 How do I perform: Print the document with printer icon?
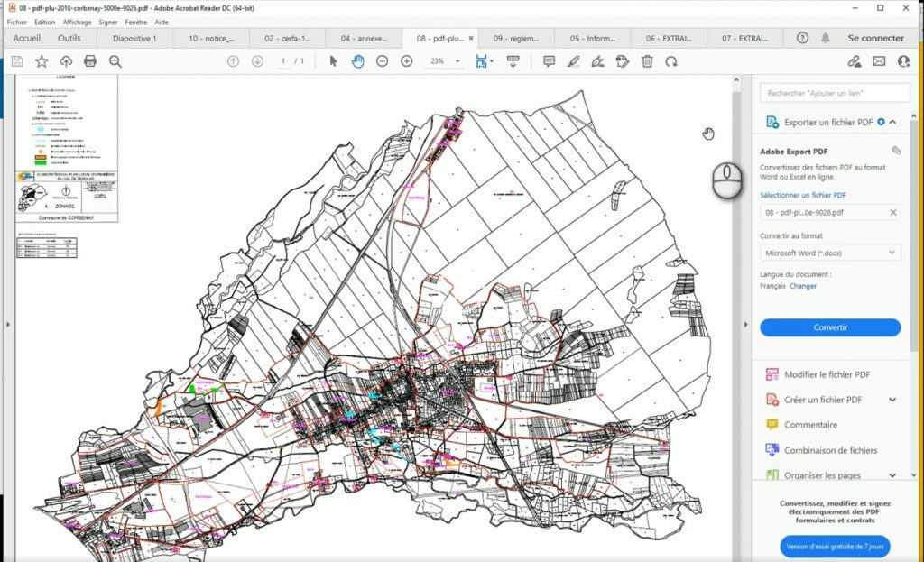(x=90, y=61)
